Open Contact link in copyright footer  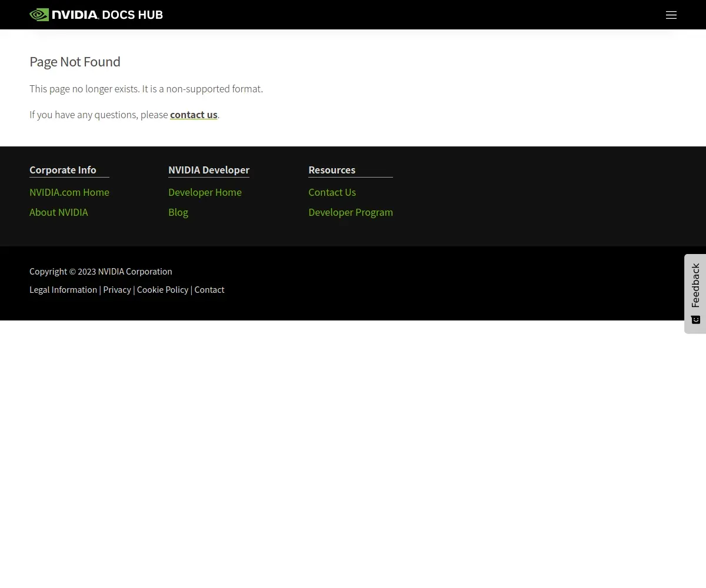[x=209, y=290]
